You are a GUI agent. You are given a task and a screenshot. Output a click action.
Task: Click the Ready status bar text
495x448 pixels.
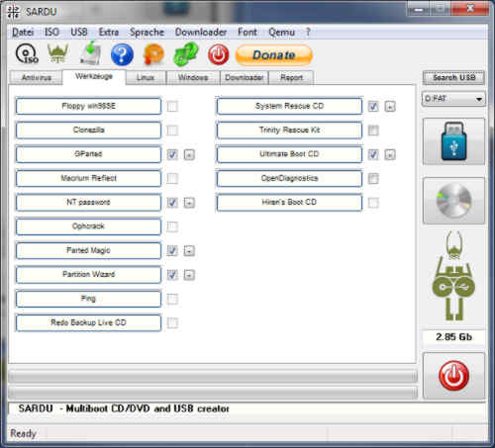(23, 433)
